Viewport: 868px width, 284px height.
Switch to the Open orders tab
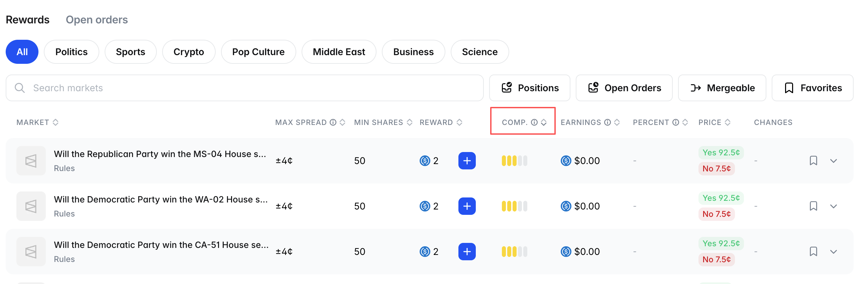(x=97, y=20)
